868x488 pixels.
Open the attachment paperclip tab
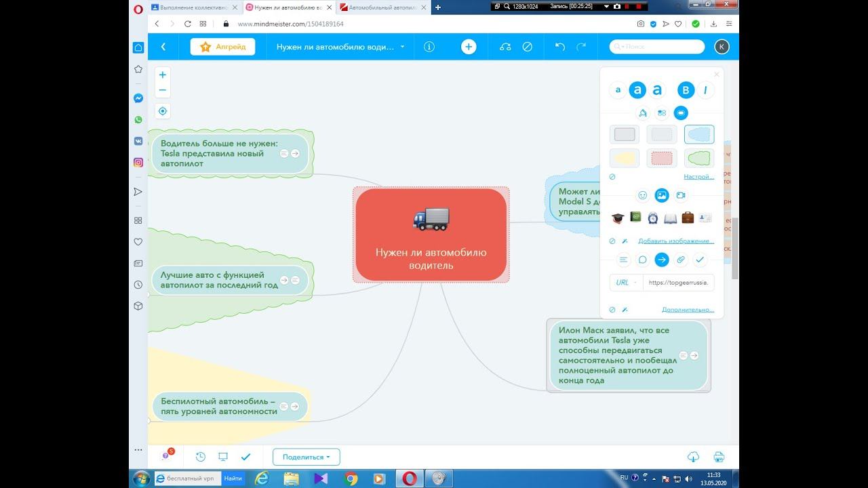[681, 260]
